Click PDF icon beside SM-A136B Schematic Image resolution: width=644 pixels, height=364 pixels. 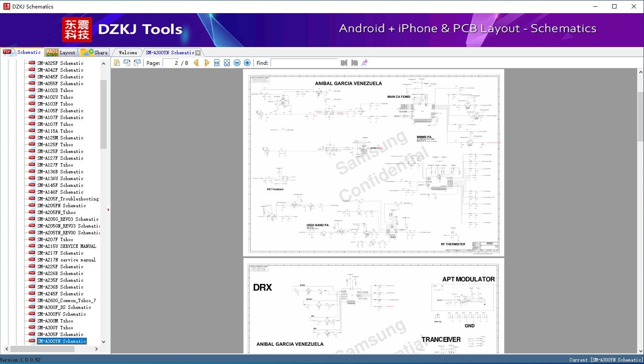tap(32, 172)
